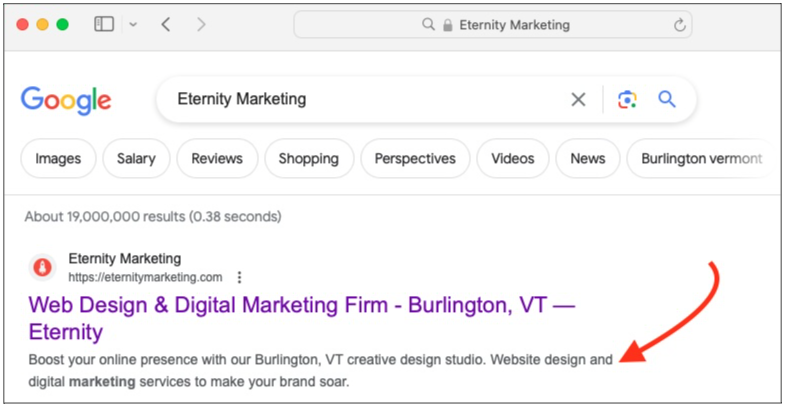Click the lock icon in the address bar
The width and height of the screenshot is (786, 408).
[x=448, y=25]
